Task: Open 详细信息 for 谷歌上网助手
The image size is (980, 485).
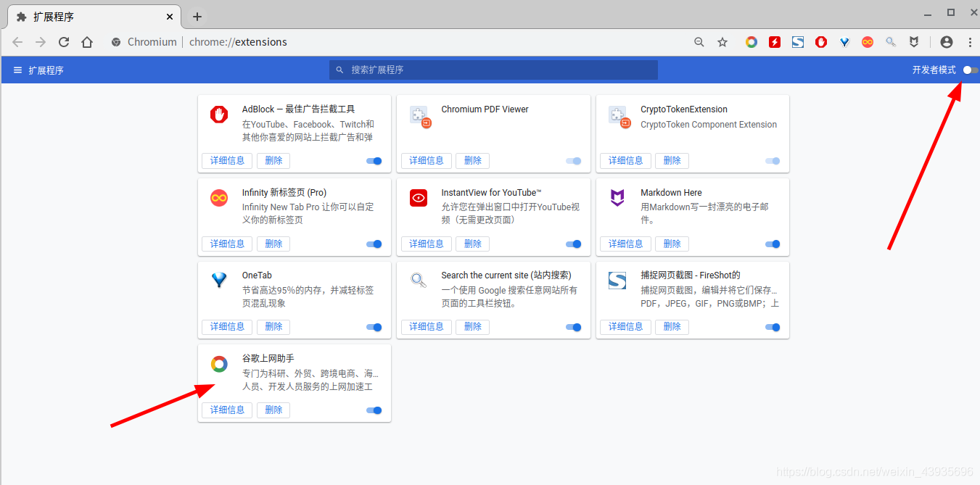Action: 227,410
